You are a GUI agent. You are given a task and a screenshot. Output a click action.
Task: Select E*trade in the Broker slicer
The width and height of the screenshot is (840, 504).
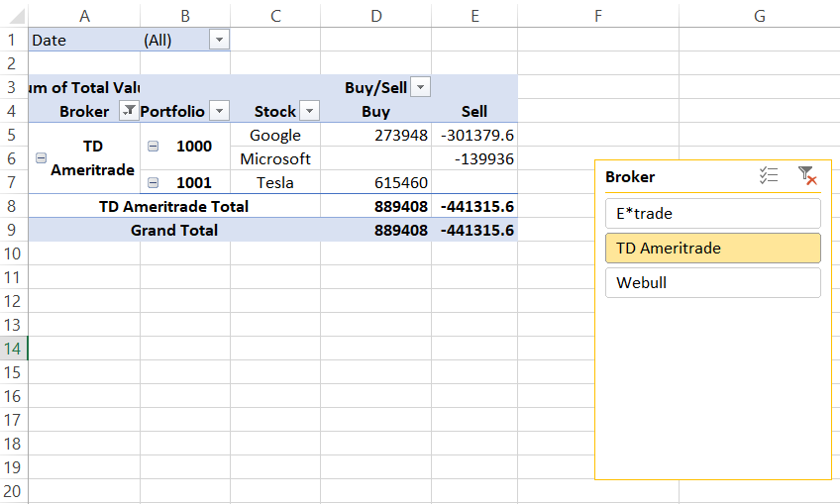pos(712,214)
